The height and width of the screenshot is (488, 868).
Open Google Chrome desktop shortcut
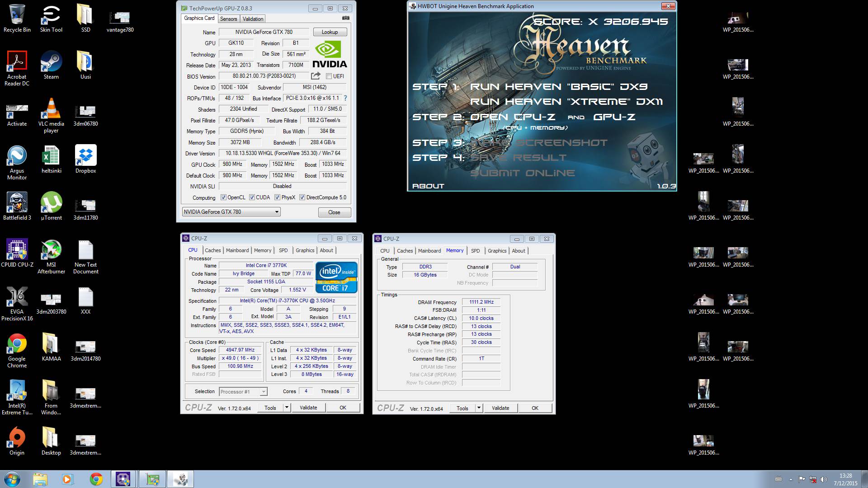[17, 350]
